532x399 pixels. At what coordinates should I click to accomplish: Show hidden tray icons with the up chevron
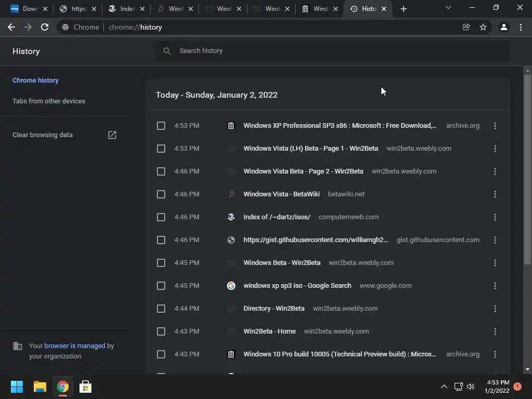(x=444, y=387)
